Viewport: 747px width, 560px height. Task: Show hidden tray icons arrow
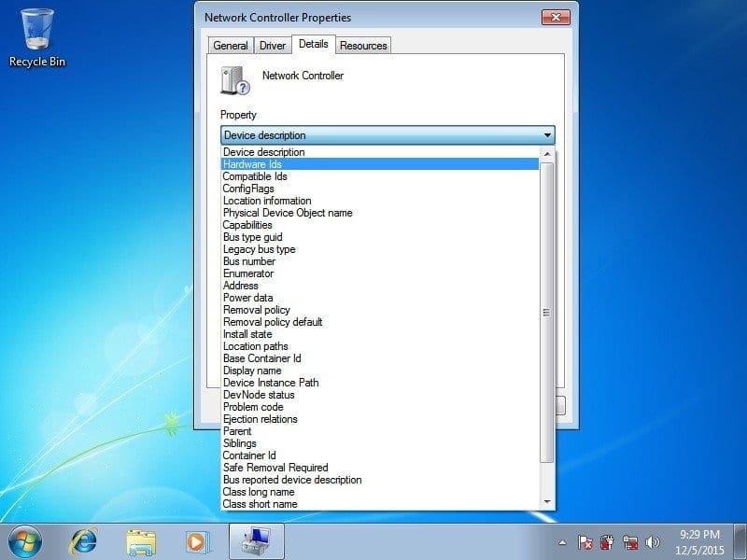click(563, 542)
